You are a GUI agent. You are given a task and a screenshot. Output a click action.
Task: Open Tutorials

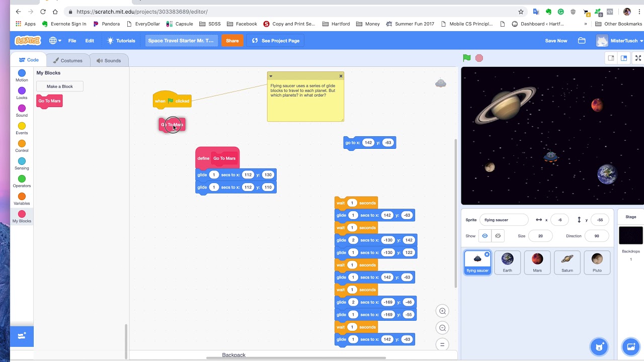click(x=121, y=41)
